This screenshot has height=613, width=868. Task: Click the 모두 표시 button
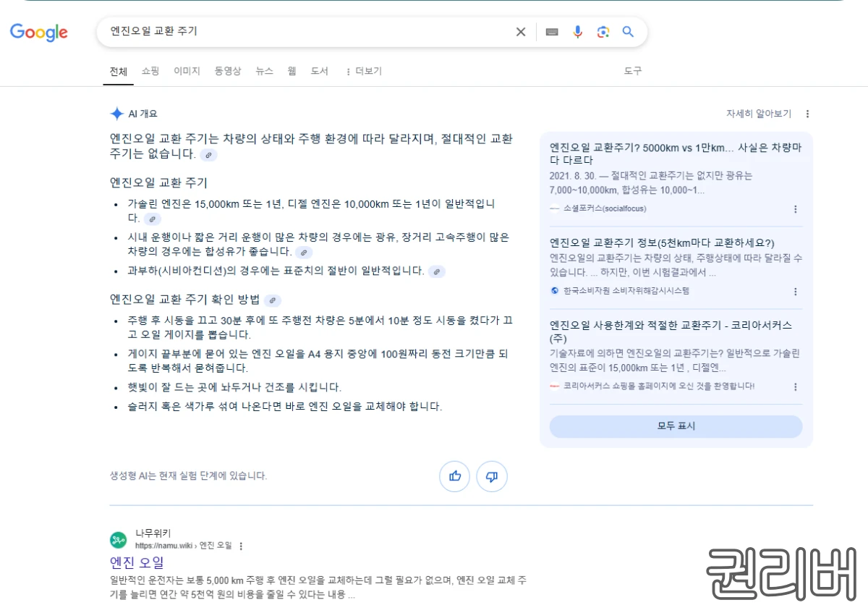(676, 426)
